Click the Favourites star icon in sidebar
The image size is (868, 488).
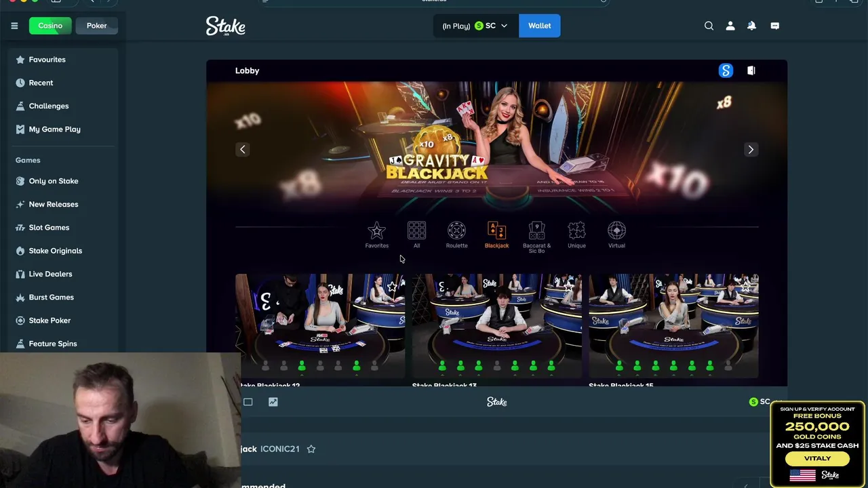point(20,60)
